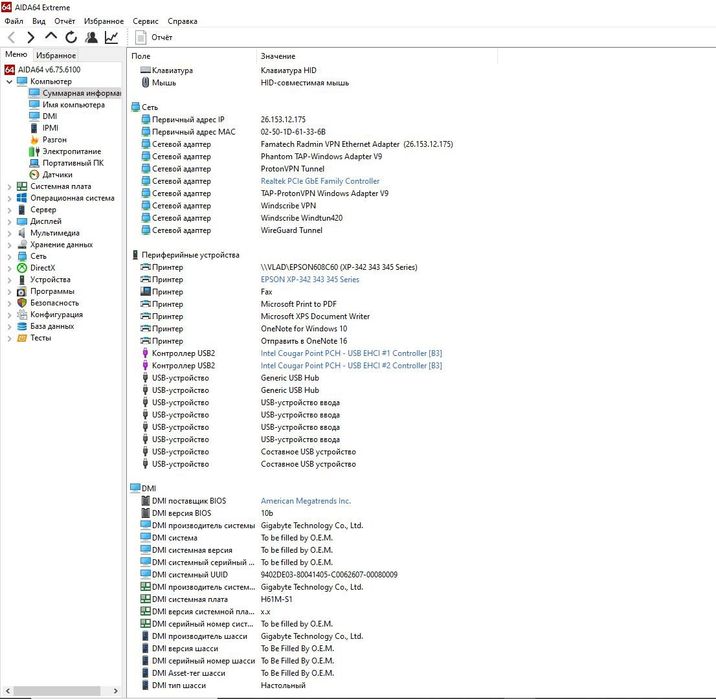Screen dimensions: 716x699
Task: Expand the Сервер tree node
Action: [9, 210]
